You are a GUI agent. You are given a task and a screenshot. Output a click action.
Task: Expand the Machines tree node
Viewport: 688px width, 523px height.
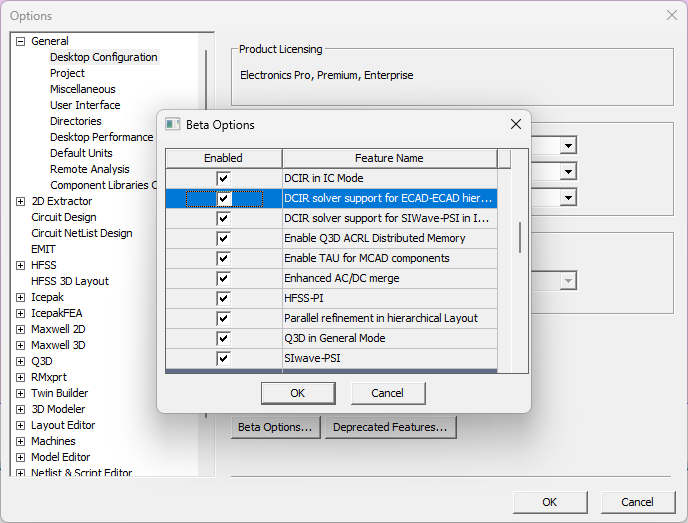tap(20, 441)
